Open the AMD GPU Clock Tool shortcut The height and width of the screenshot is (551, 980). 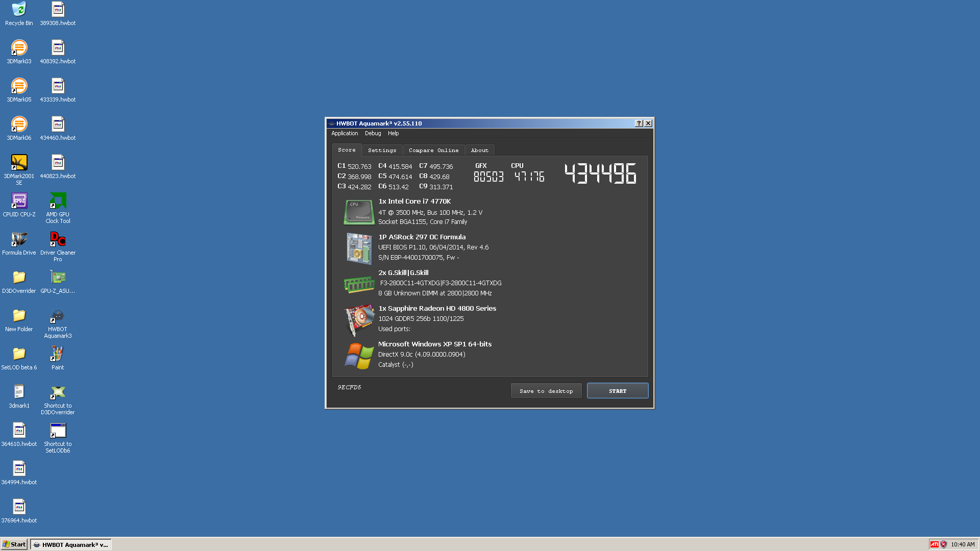point(58,208)
